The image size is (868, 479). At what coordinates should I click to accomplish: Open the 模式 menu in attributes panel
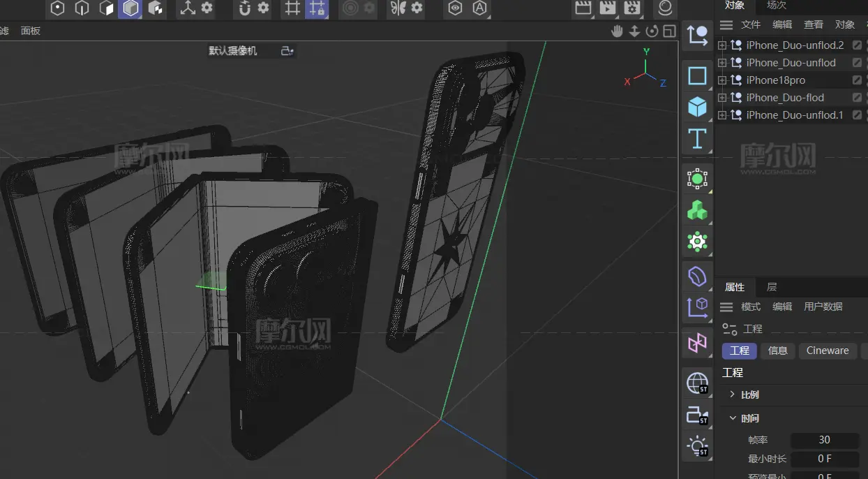(751, 307)
